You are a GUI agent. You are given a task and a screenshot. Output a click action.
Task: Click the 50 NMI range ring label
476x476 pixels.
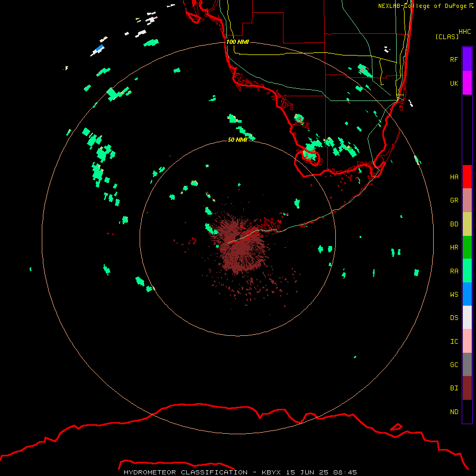(x=237, y=140)
